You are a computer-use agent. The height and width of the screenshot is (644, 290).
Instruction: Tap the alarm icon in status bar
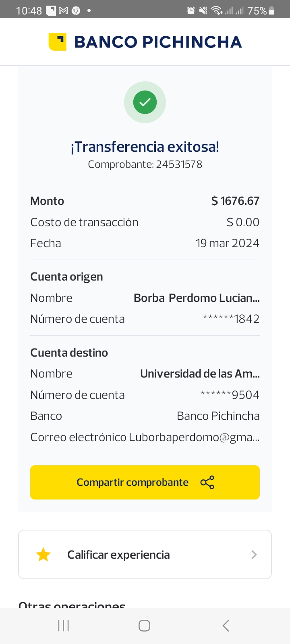point(191,10)
